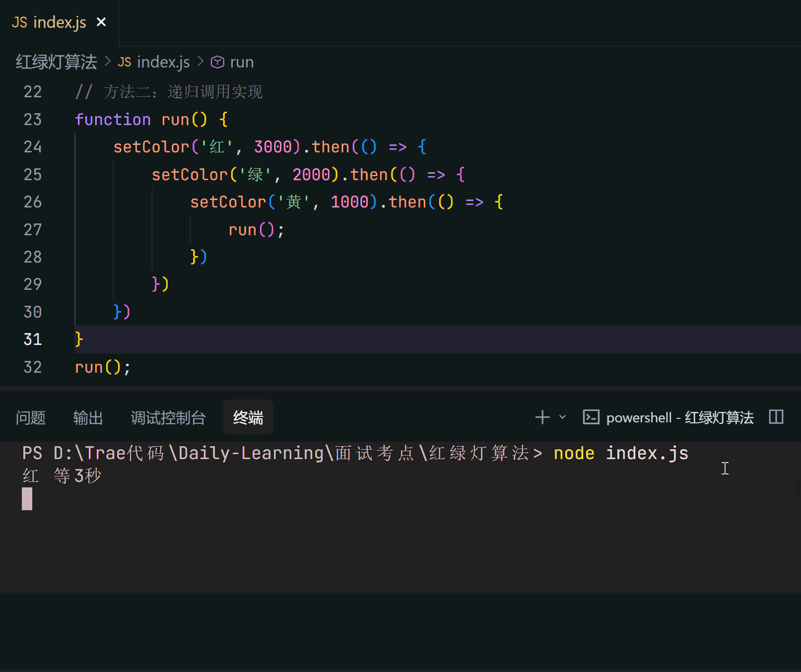Click line number 23 in the gutter
801x672 pixels.
pos(33,120)
